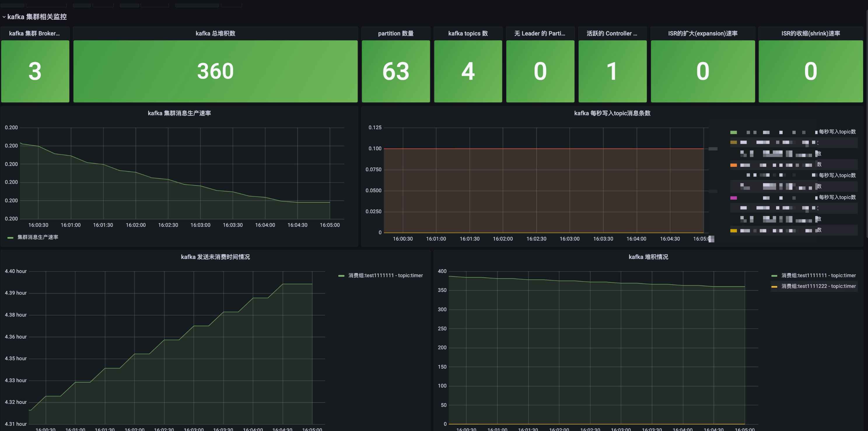Viewport: 868px width, 431px height.
Task: Click the magenta legend color swatch
Action: 733,198
